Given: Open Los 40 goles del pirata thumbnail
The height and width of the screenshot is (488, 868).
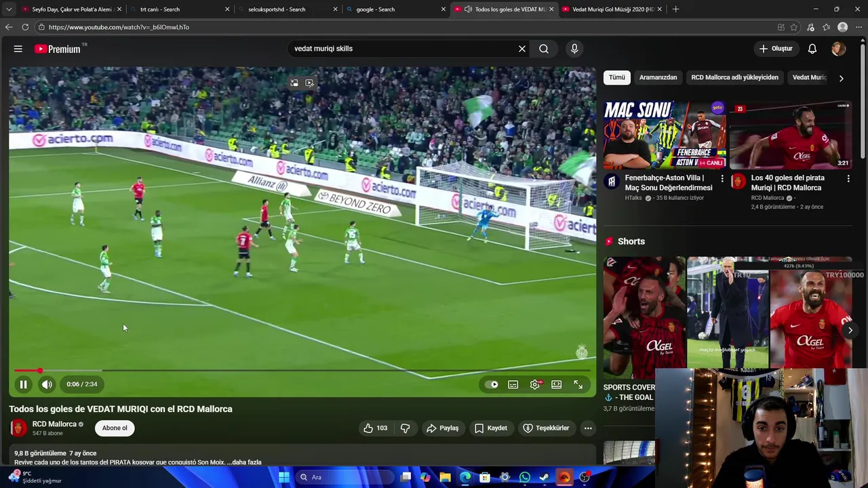Looking at the screenshot, I should (x=791, y=135).
